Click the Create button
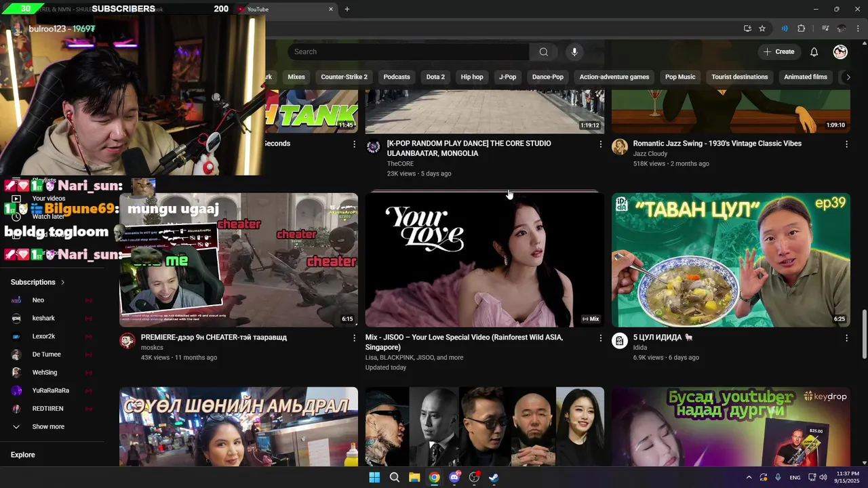Image resolution: width=868 pixels, height=488 pixels. tap(778, 52)
